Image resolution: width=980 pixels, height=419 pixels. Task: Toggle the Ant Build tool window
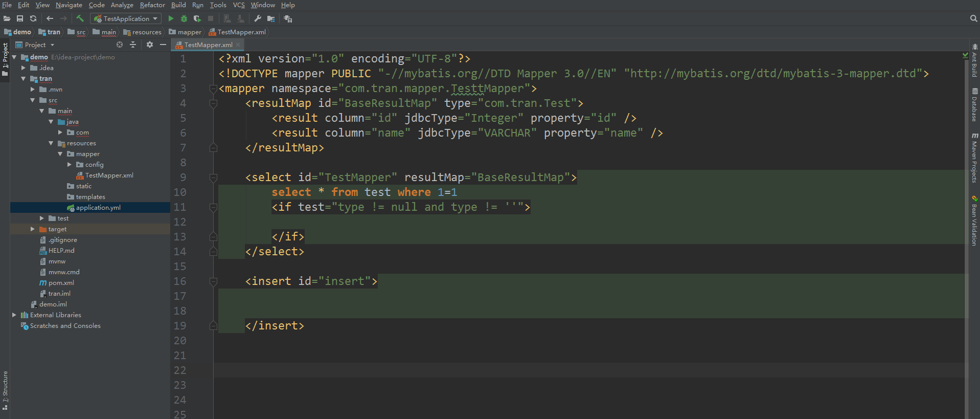tap(974, 60)
